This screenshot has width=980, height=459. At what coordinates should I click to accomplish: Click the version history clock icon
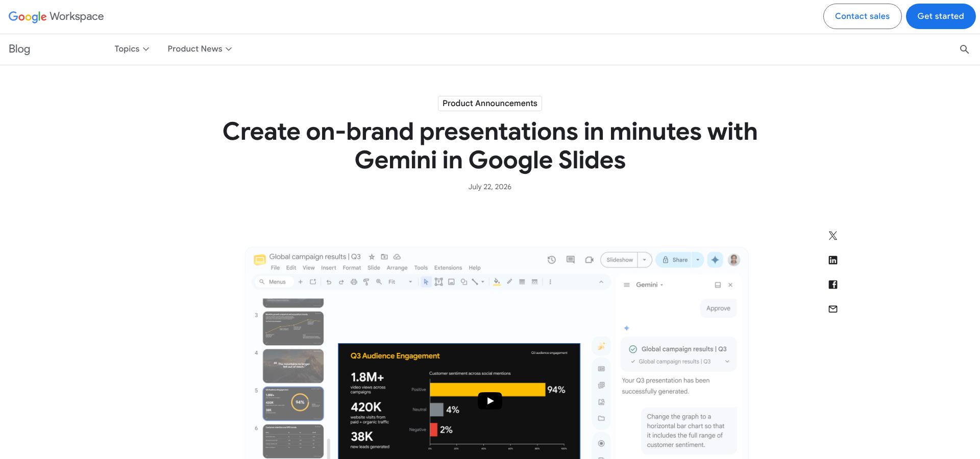(552, 260)
